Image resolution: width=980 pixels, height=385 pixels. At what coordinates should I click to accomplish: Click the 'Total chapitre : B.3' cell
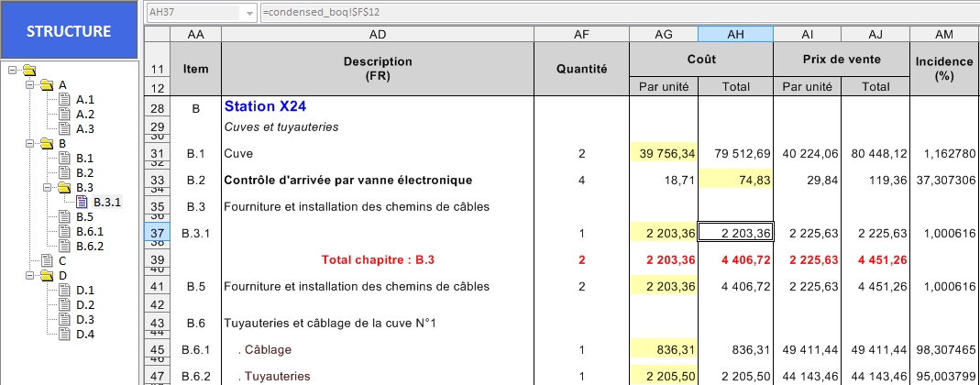[x=378, y=259]
